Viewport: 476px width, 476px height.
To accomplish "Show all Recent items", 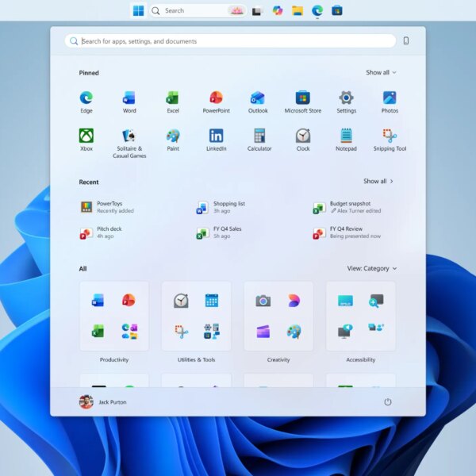I will (378, 181).
